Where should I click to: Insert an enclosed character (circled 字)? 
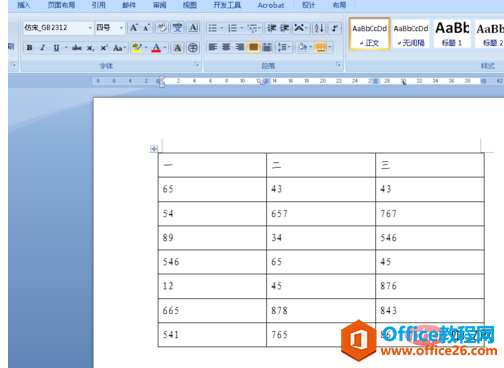coord(193,48)
